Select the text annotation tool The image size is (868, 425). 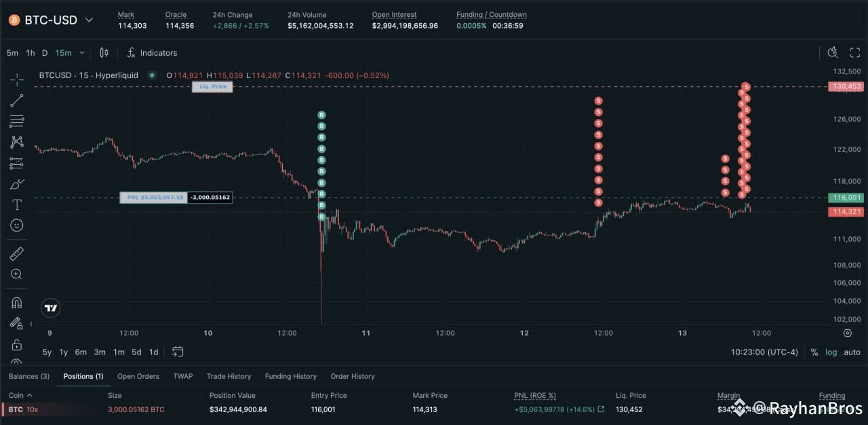coord(16,204)
